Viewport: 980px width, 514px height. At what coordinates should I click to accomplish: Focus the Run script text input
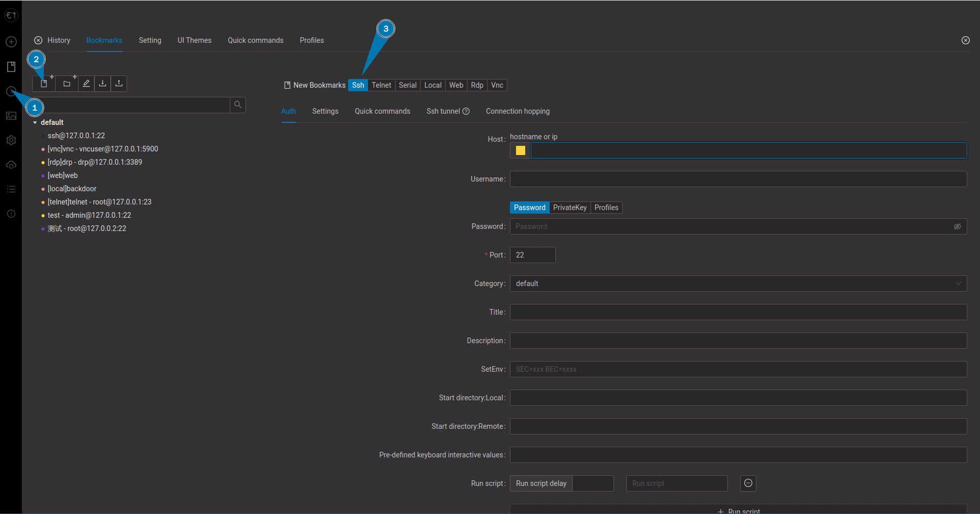tap(677, 483)
